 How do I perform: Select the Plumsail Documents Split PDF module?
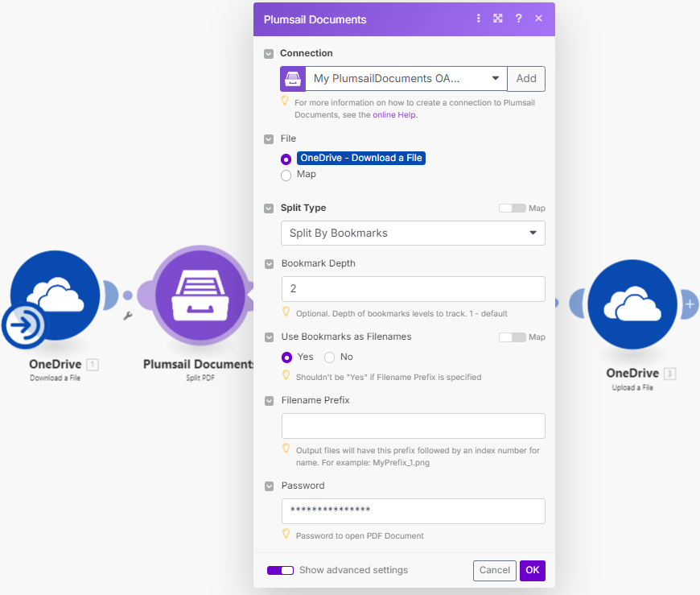point(200,295)
